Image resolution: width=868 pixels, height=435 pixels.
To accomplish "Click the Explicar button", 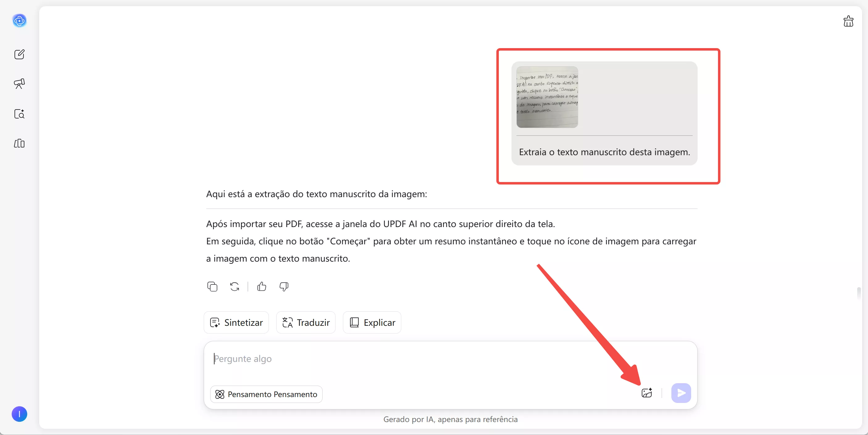I will tap(372, 322).
